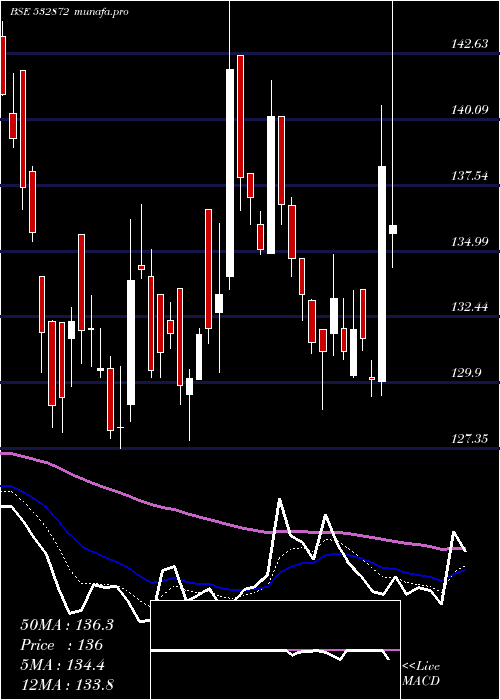Click the 50MA : 136.3 readout
Screen dimensions: 500x700
pos(67,625)
